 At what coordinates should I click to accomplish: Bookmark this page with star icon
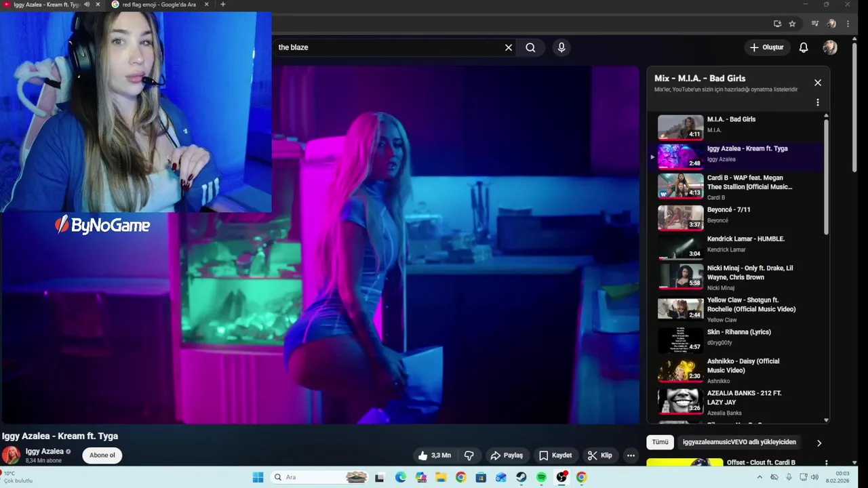click(x=792, y=24)
